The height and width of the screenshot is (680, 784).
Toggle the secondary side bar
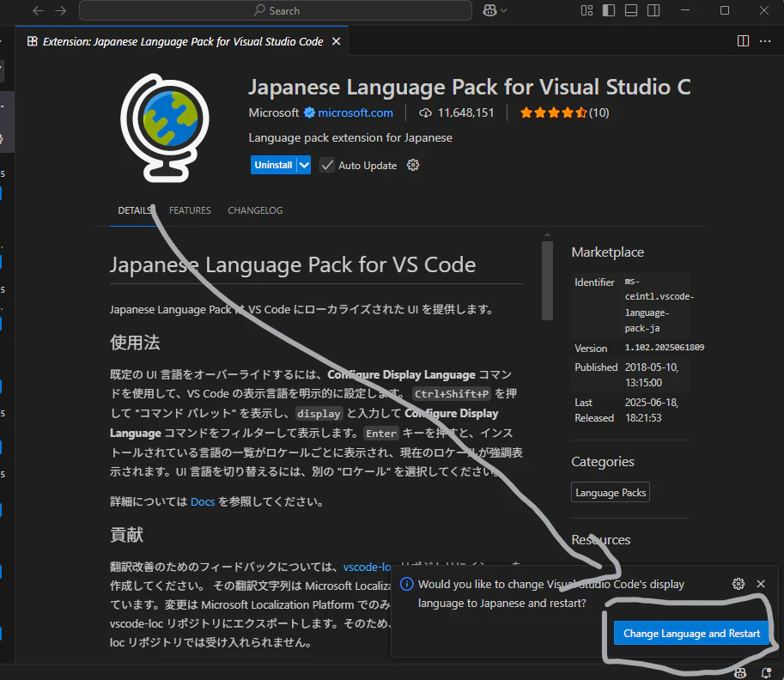click(653, 10)
